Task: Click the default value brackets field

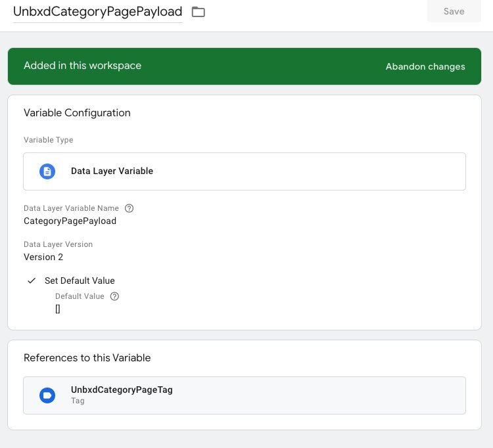Action: pos(58,309)
